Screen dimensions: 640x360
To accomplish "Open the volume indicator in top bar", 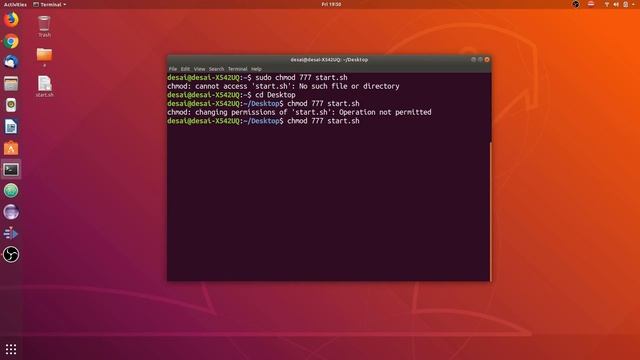I will (616, 4).
